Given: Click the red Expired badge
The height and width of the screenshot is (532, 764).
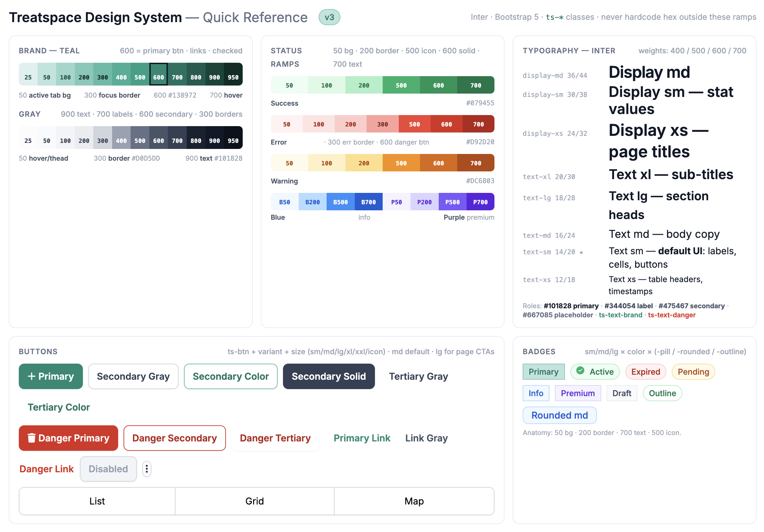Looking at the screenshot, I should coord(646,372).
